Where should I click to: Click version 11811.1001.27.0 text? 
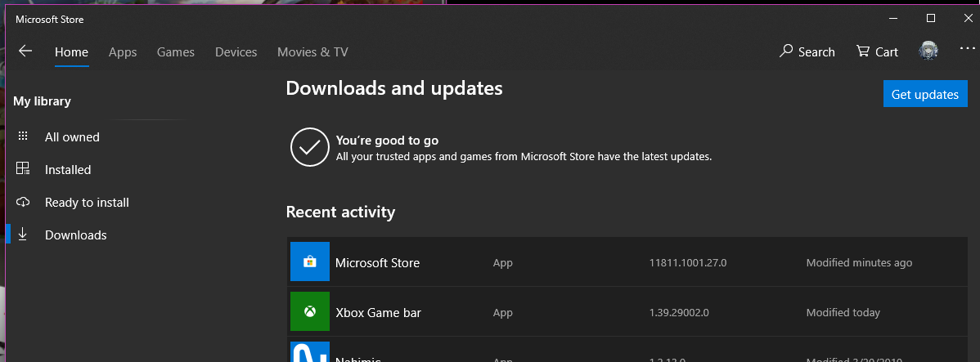[x=688, y=263]
